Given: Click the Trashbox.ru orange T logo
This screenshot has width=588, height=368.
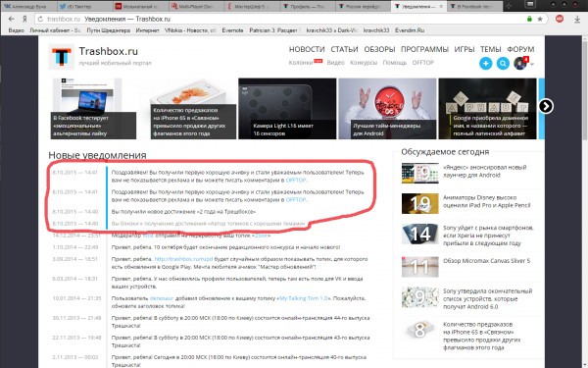Looking at the screenshot, I should click(62, 57).
